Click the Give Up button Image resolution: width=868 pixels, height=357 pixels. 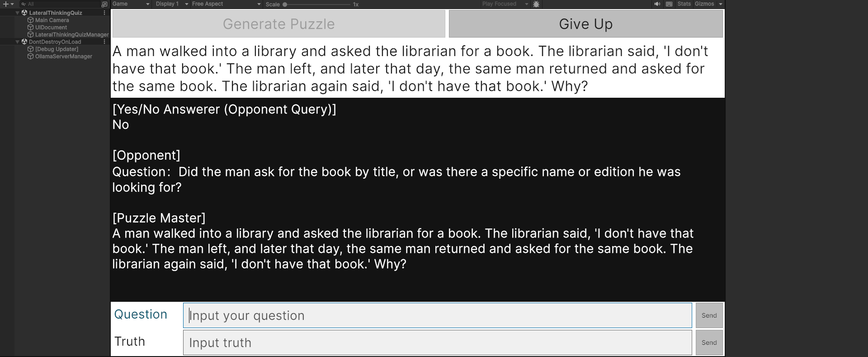tap(585, 24)
